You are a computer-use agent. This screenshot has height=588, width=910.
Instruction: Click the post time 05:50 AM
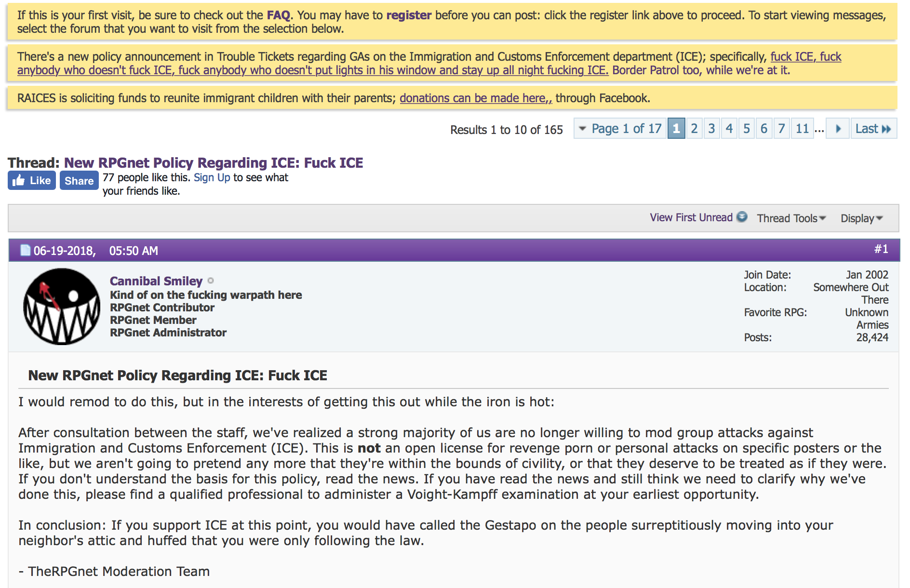[134, 251]
